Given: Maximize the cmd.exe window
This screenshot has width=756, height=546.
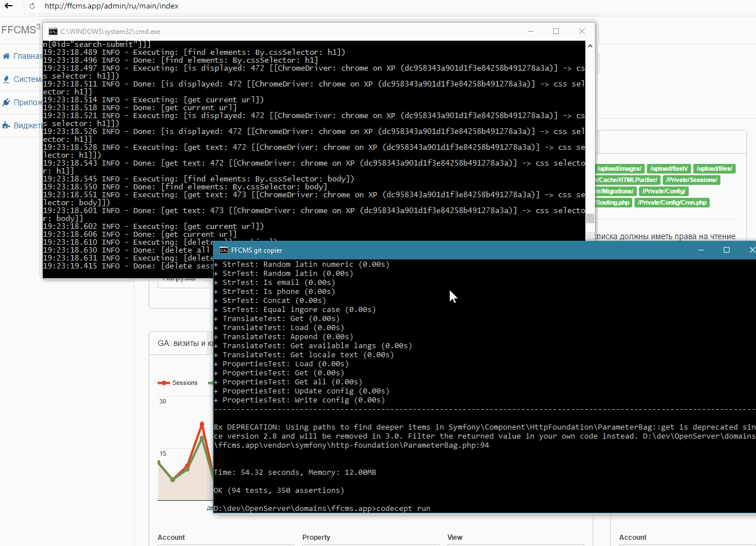Looking at the screenshot, I should click(x=556, y=31).
